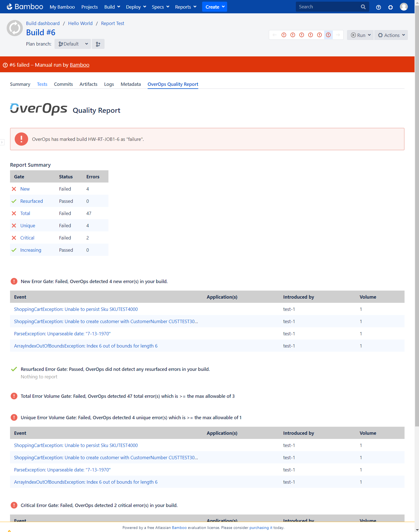Open the Create dropdown button
The image size is (419, 532).
pyautogui.click(x=215, y=7)
